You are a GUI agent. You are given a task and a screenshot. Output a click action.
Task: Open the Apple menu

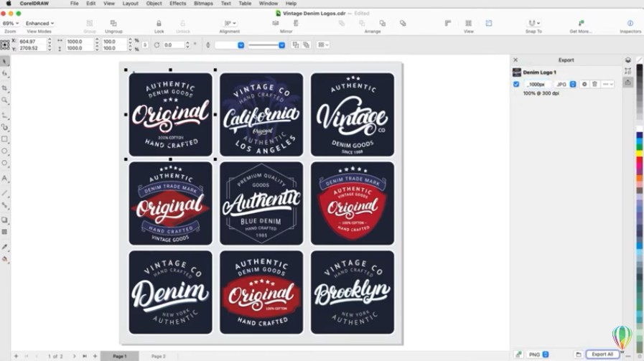coord(8,4)
